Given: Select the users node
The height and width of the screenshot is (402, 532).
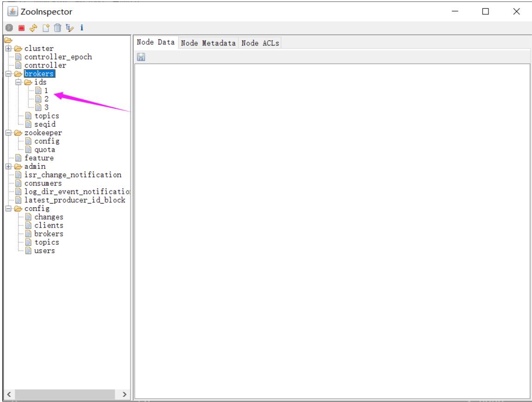Looking at the screenshot, I should point(44,251).
